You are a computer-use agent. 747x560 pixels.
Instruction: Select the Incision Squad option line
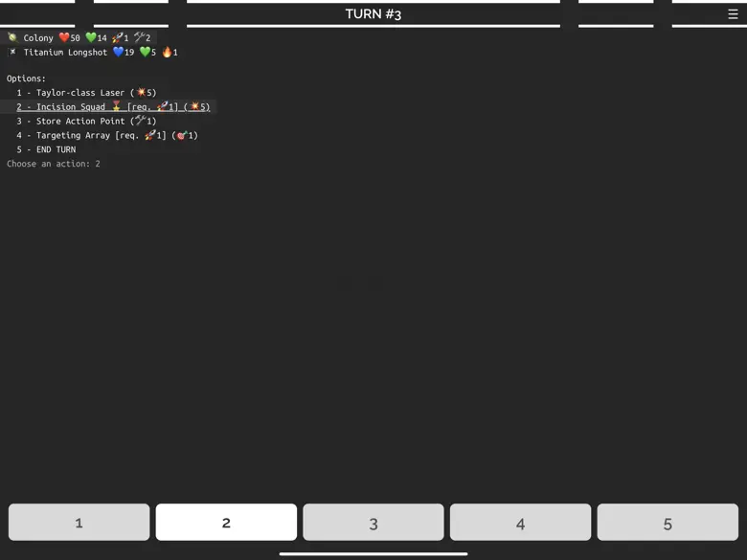pos(113,106)
